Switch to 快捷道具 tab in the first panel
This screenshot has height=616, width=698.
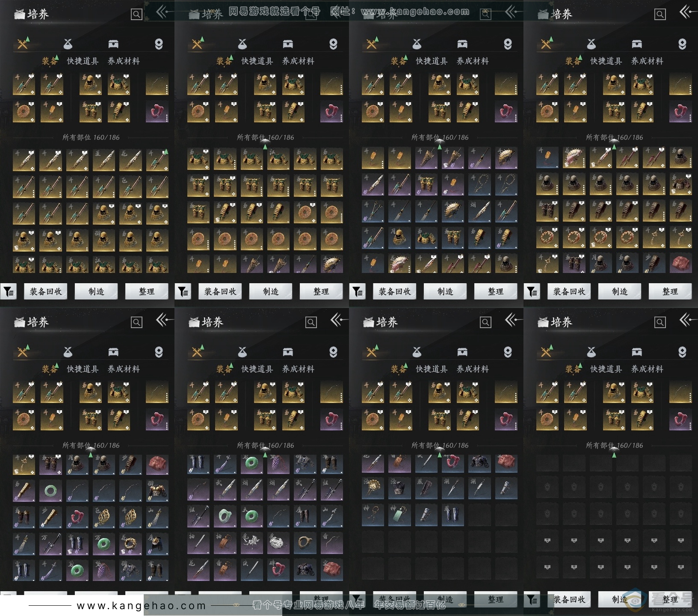(83, 61)
